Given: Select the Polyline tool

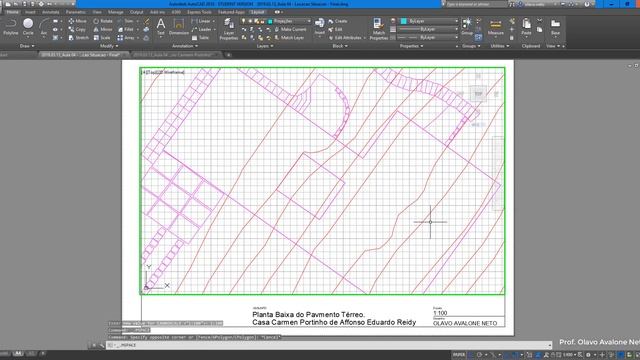Looking at the screenshot, I should [11, 27].
